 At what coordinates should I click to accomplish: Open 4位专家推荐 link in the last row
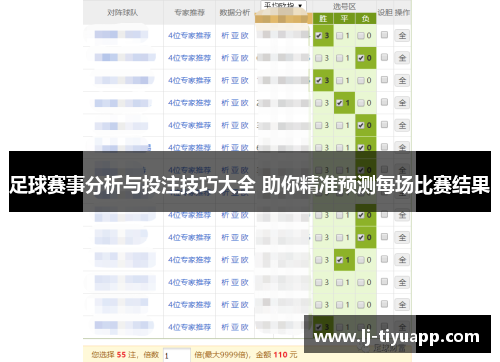pyautogui.click(x=189, y=327)
